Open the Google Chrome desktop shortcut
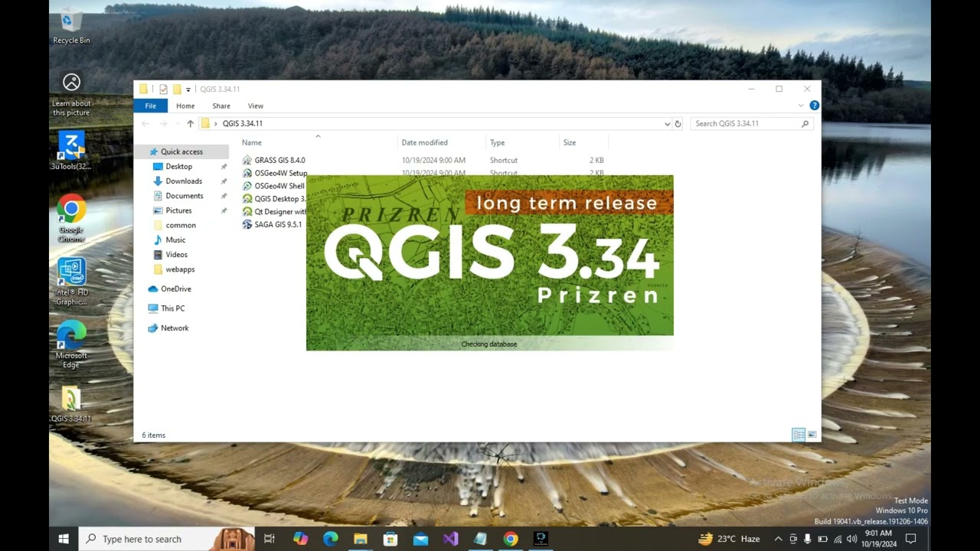This screenshot has height=551, width=980. (71, 217)
